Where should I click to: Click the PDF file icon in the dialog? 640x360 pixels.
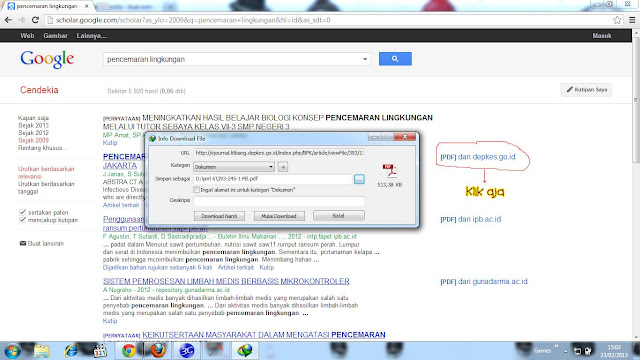click(x=389, y=171)
